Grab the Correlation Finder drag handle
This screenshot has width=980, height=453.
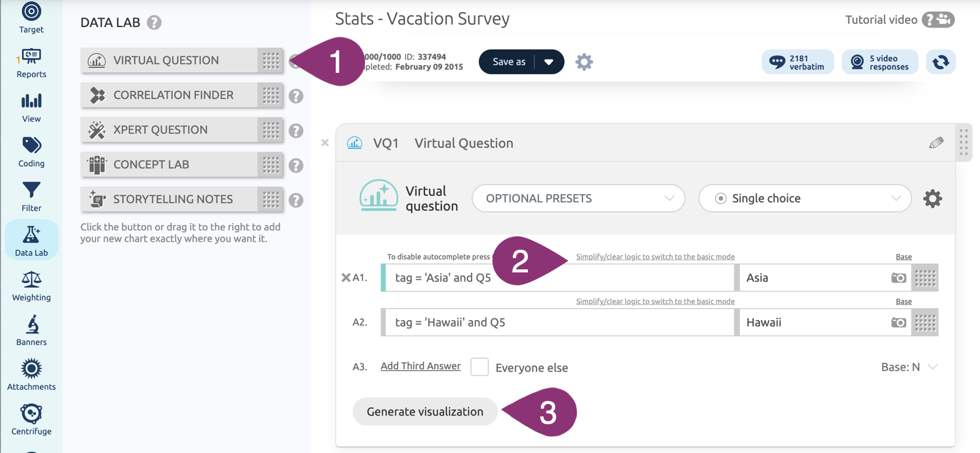[x=271, y=95]
